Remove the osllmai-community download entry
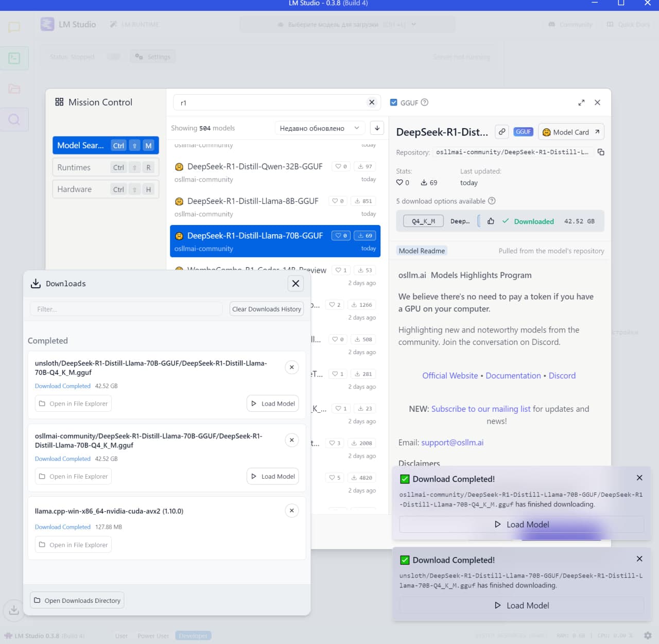The width and height of the screenshot is (659, 644). tap(292, 440)
